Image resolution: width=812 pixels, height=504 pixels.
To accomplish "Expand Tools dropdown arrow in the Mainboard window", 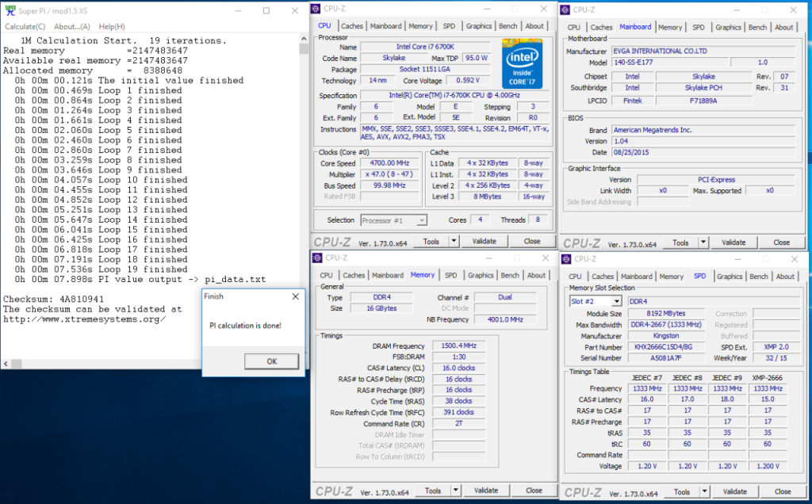I will point(703,242).
